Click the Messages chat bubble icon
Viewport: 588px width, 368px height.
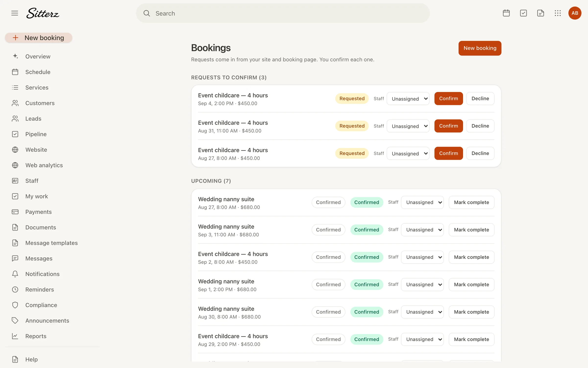click(x=15, y=258)
